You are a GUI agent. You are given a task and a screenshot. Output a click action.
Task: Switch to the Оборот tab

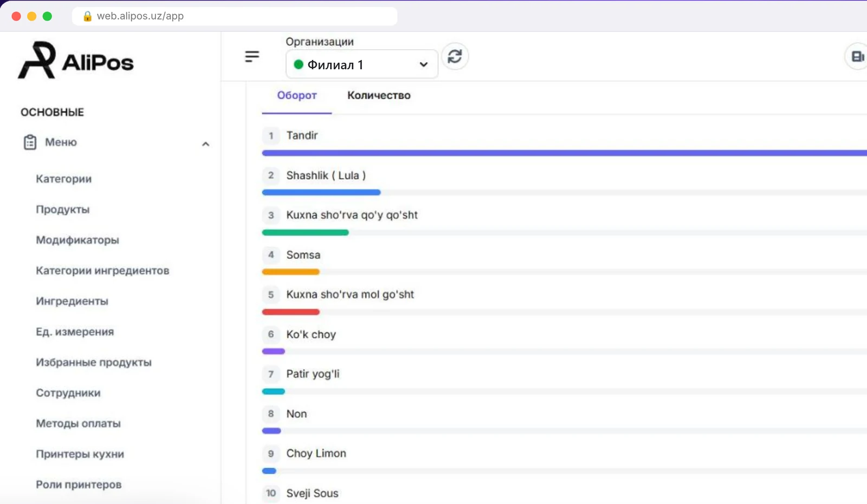[297, 95]
